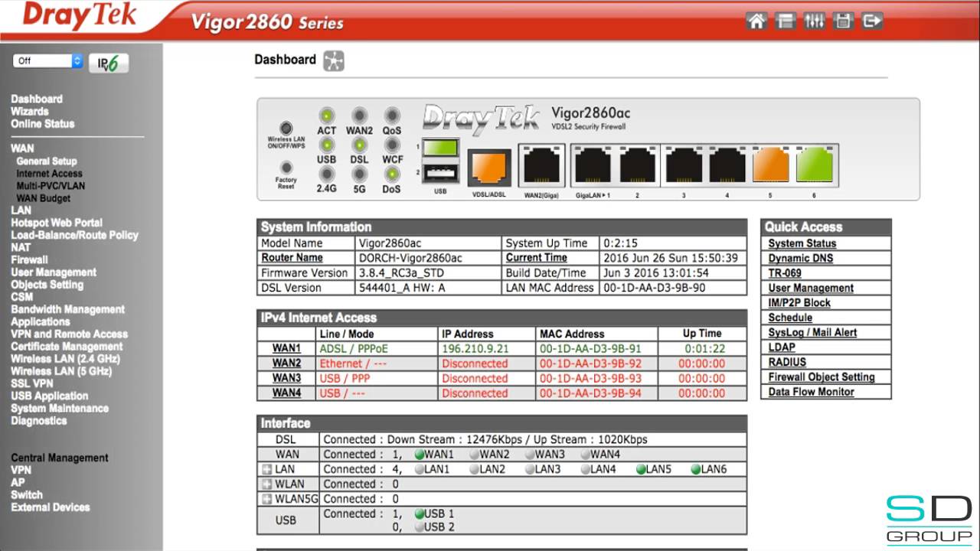Click the green LAN port 6 graphic

(x=815, y=165)
